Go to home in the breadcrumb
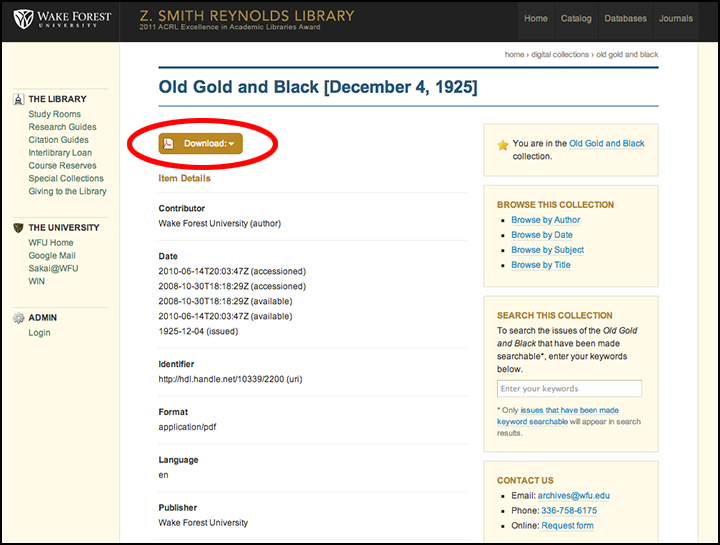720x545 pixels. [514, 55]
